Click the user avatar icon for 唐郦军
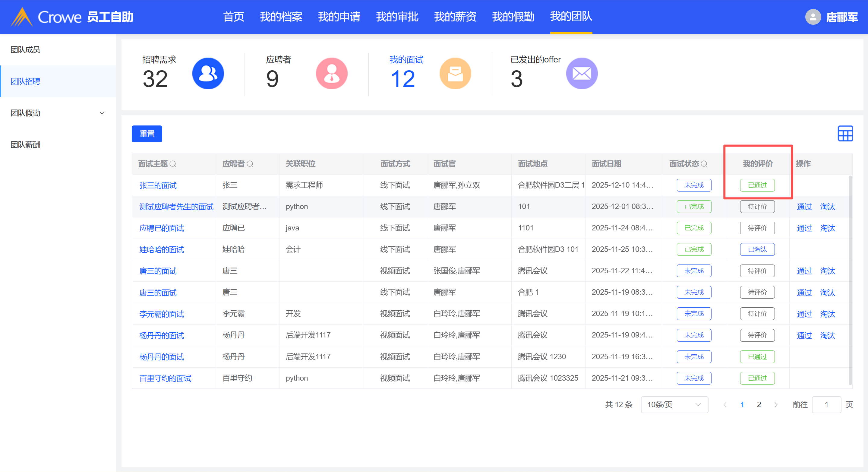This screenshot has width=868, height=472. point(813,17)
